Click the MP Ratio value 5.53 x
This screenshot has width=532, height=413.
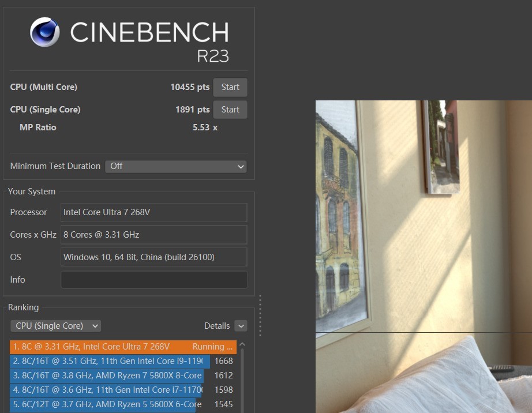205,127
